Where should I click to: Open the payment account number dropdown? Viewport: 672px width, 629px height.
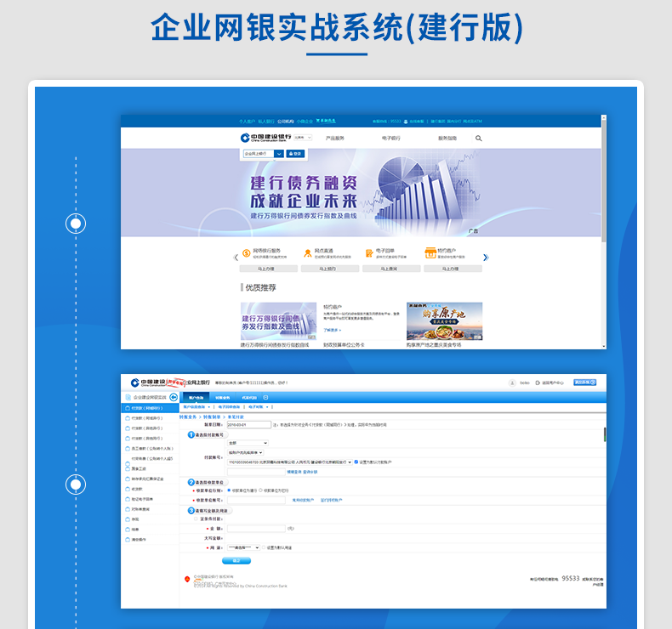(x=290, y=462)
